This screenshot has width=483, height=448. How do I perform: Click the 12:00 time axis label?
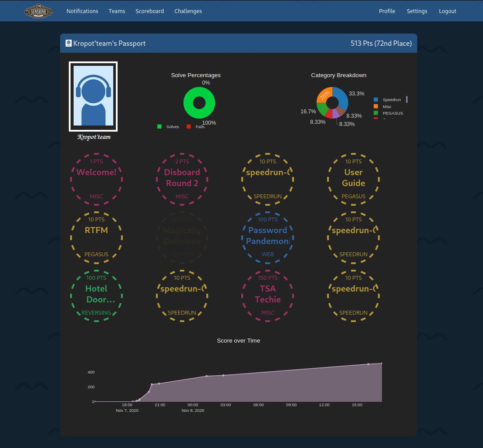click(324, 405)
